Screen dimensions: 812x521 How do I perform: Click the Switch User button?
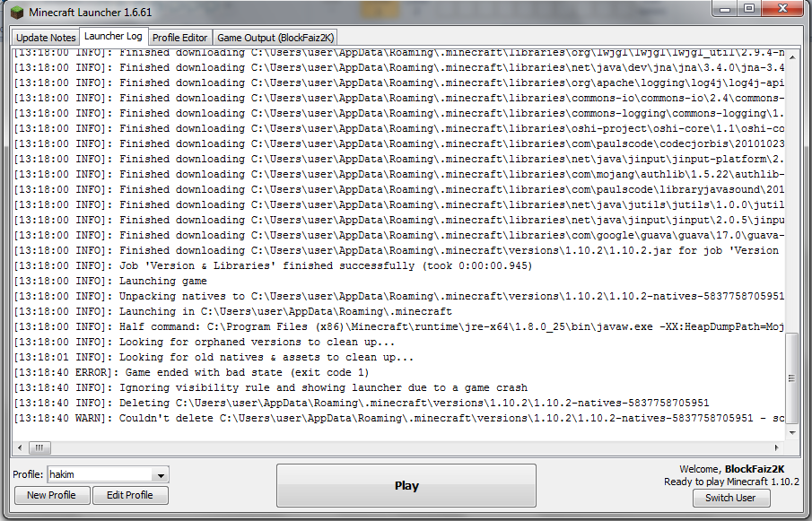point(730,498)
